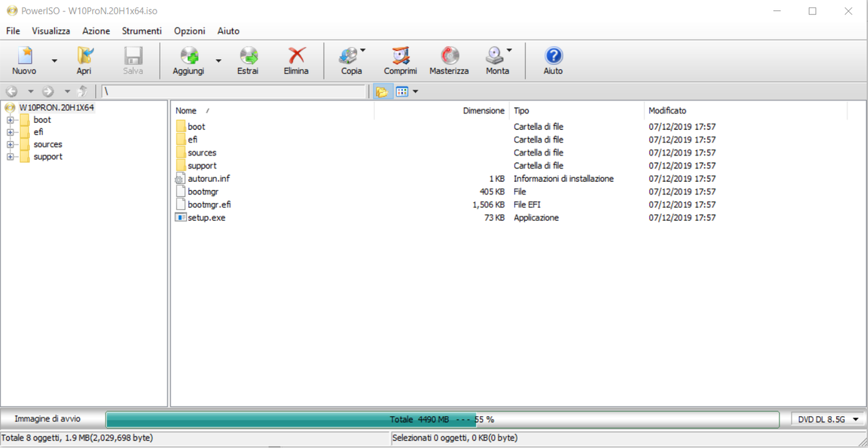The height and width of the screenshot is (448, 868).
Task: Expand the support tree node
Action: 10,157
